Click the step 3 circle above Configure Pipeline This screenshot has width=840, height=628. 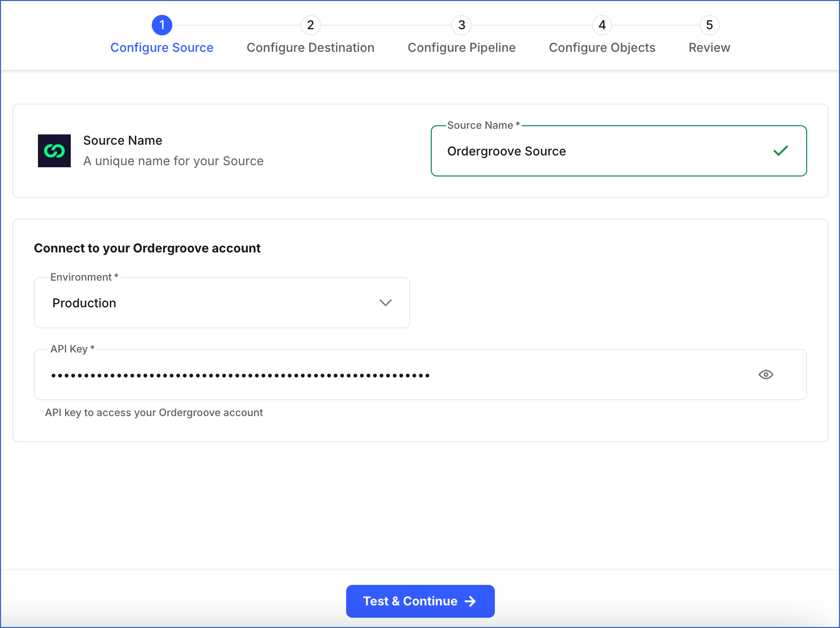coord(462,25)
